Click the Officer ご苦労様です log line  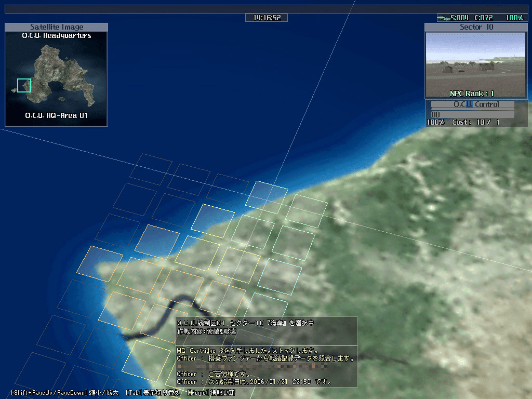214,374
